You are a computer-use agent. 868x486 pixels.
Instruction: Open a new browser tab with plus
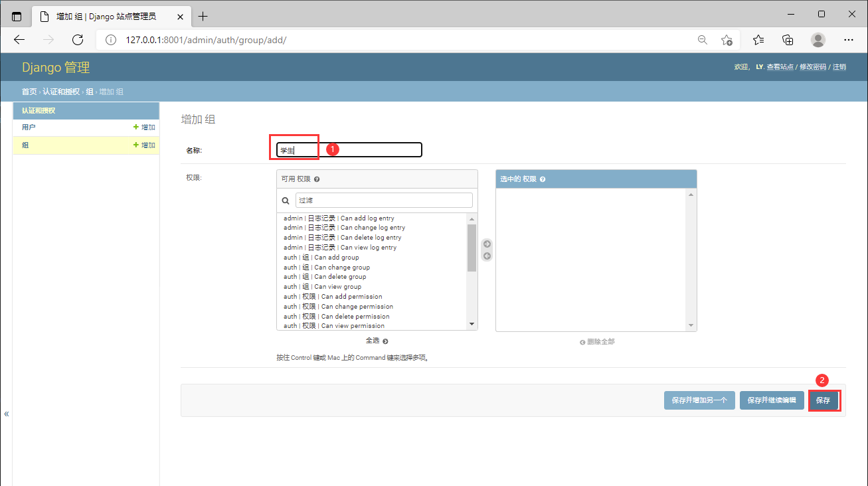(x=203, y=16)
